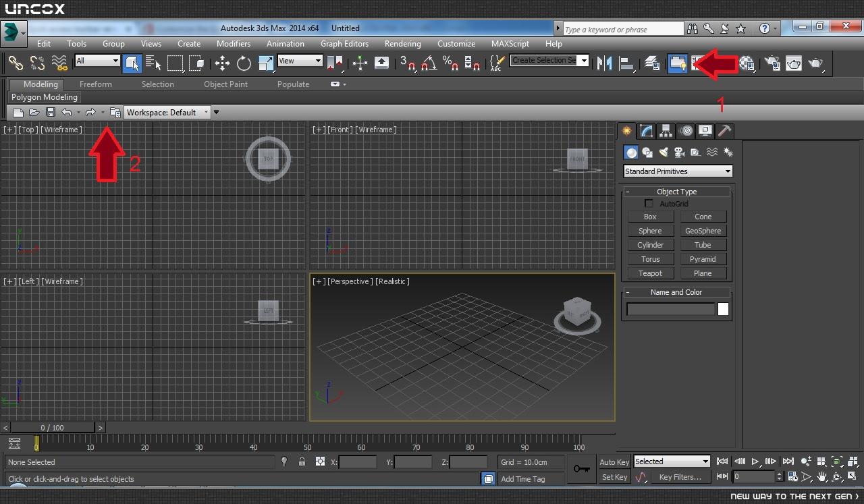Pick the Rectangular Selection Region tool
The height and width of the screenshot is (504, 864).
click(175, 63)
